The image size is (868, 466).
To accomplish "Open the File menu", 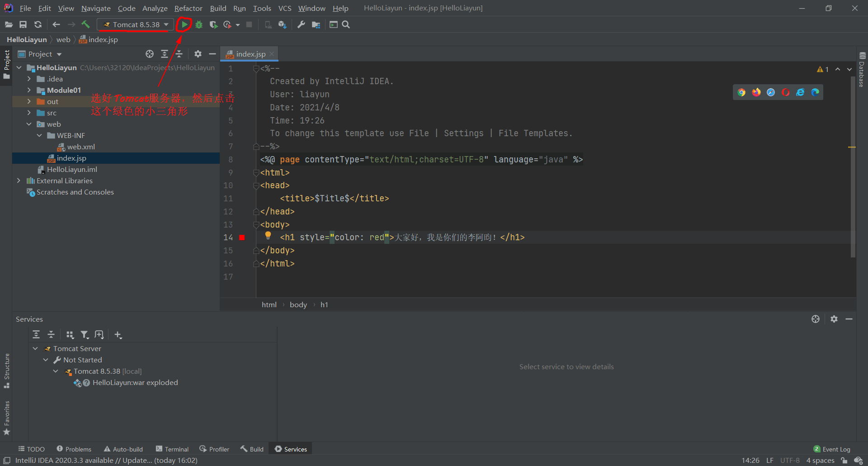I will point(25,8).
